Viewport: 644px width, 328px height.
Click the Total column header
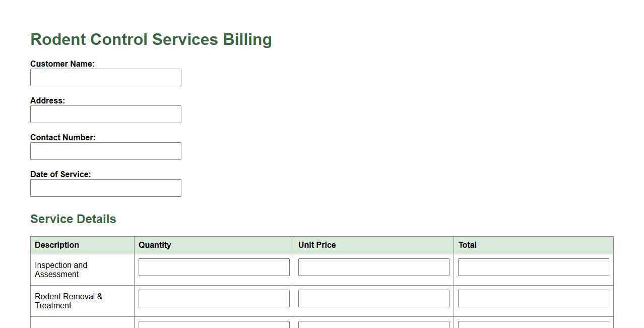pos(467,245)
